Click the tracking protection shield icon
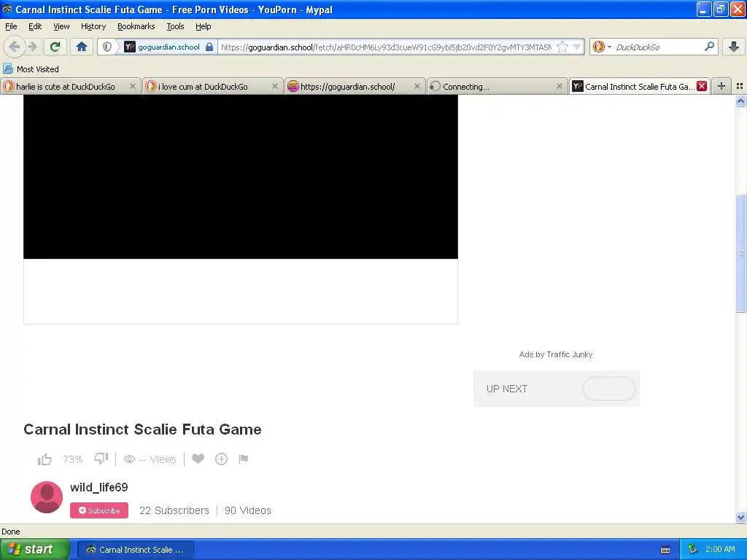The height and width of the screenshot is (560, 747). (107, 47)
